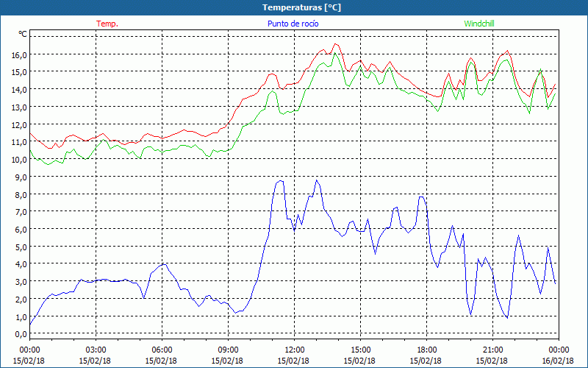Click the 03:00 time axis label
Viewport: 588px width, 368px height.
coord(96,350)
